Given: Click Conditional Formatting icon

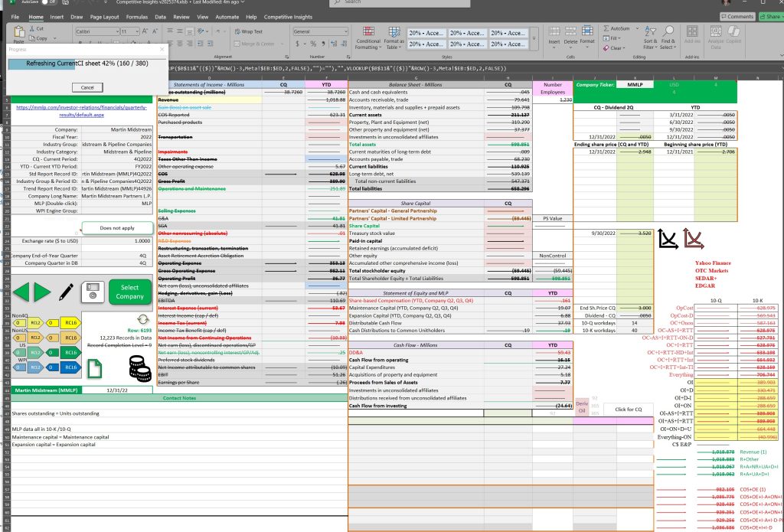Looking at the screenshot, I should point(368,31).
